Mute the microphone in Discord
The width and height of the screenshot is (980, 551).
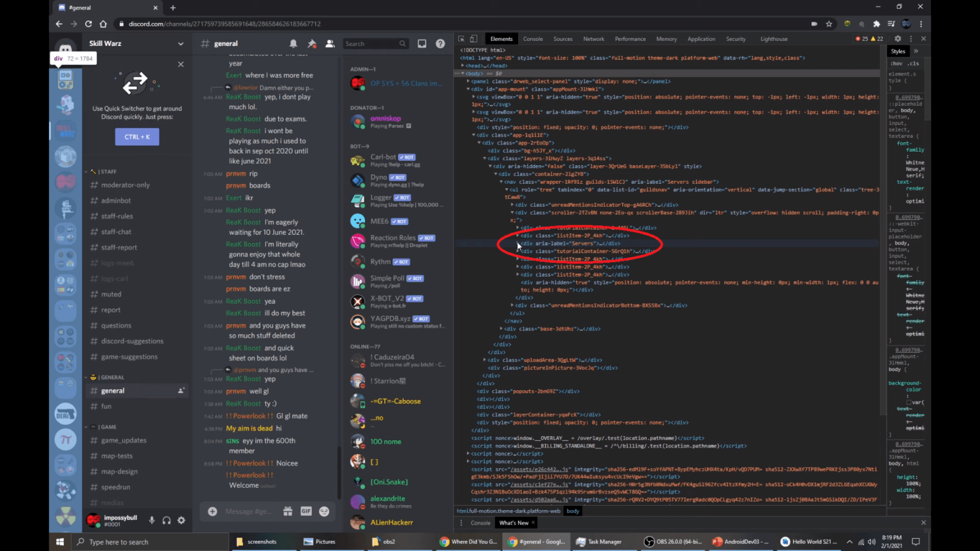click(151, 520)
